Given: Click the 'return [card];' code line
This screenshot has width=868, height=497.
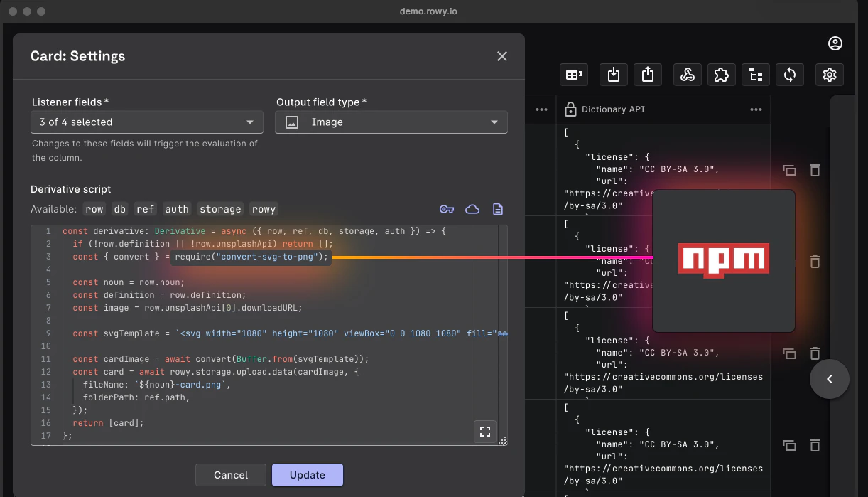Looking at the screenshot, I should click(108, 423).
